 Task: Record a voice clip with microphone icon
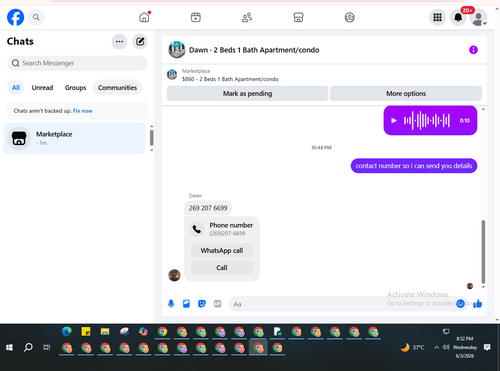coord(171,304)
